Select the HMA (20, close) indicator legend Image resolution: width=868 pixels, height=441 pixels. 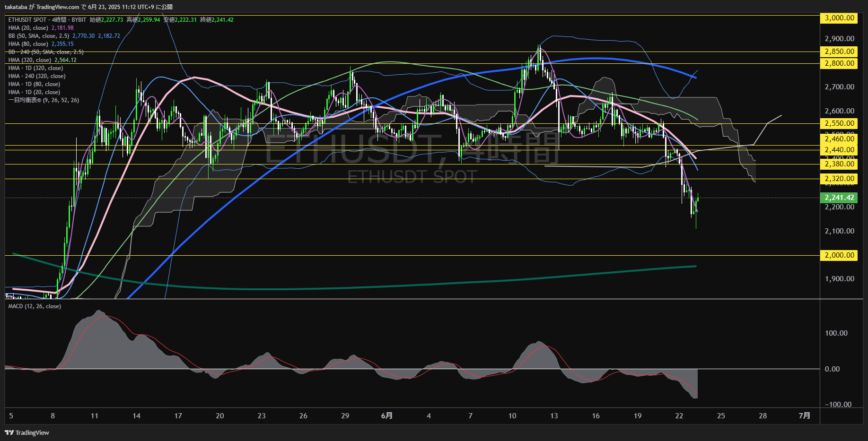coord(28,28)
